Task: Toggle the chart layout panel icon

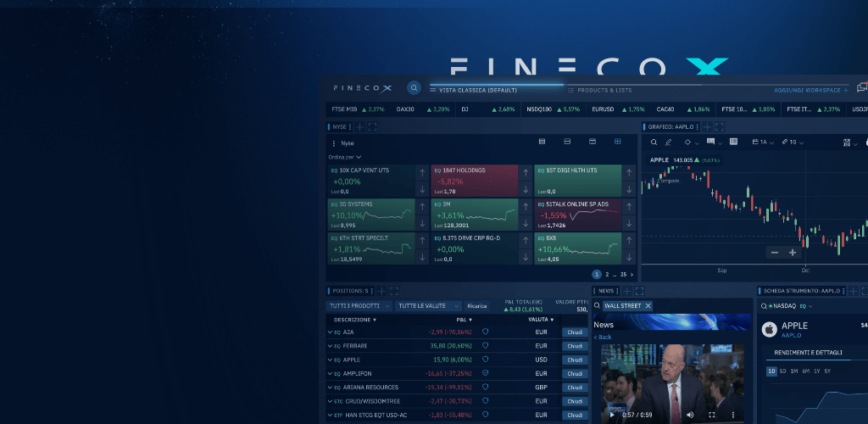Action: [733, 142]
